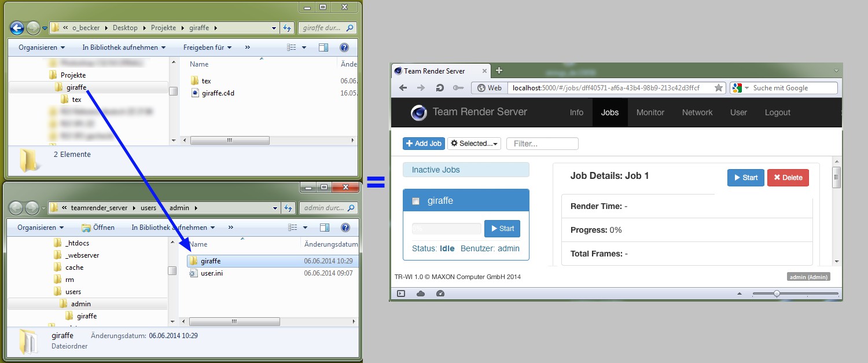Switch to the Jobs tab
The width and height of the screenshot is (868, 363).
click(610, 112)
